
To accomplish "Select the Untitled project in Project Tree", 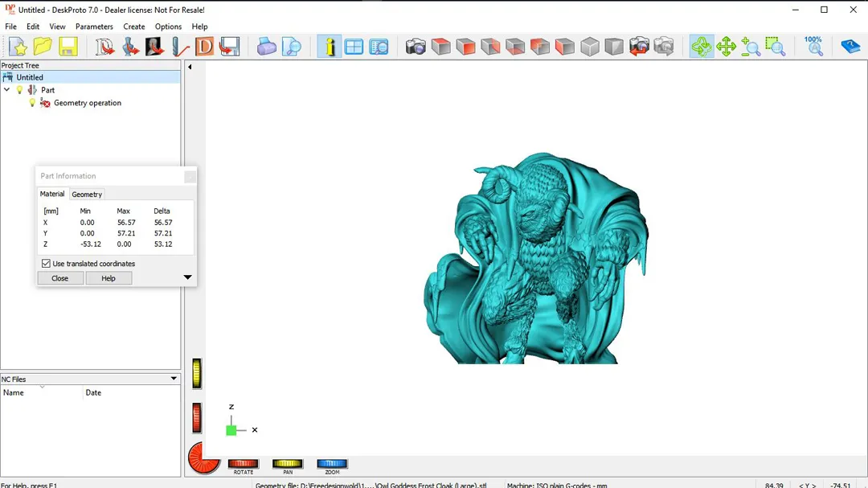I will pos(90,77).
